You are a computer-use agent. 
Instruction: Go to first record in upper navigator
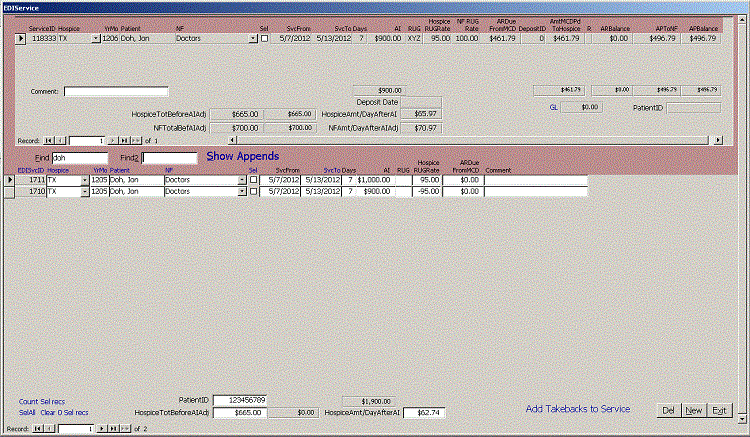[x=50, y=140]
